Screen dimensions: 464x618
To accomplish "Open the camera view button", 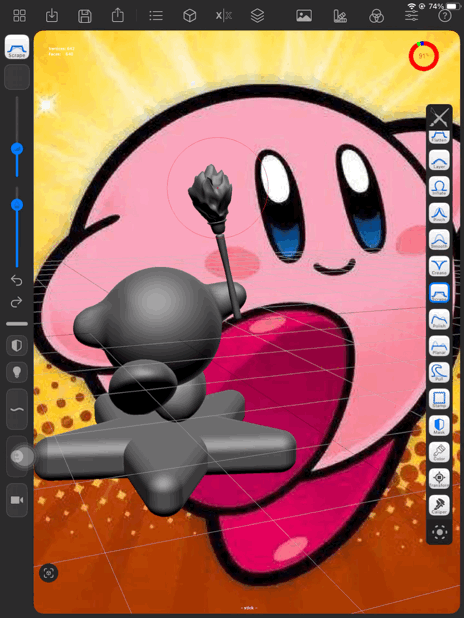I will click(x=17, y=500).
